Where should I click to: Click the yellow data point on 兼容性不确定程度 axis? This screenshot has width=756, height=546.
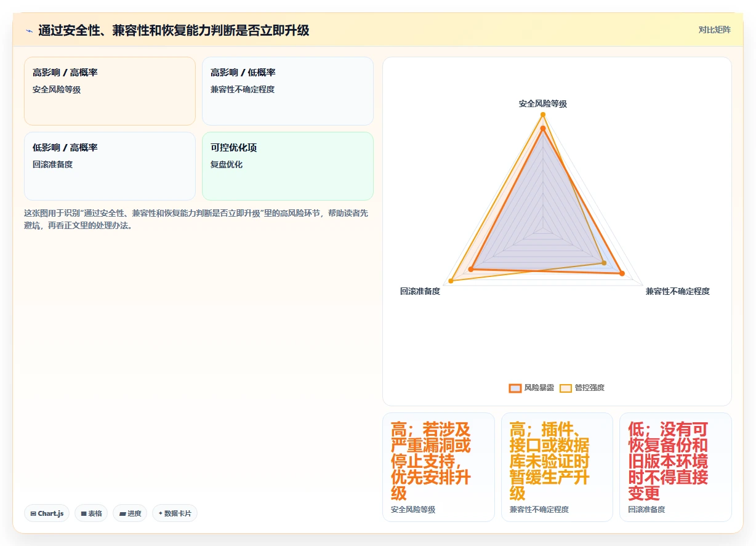(x=604, y=263)
